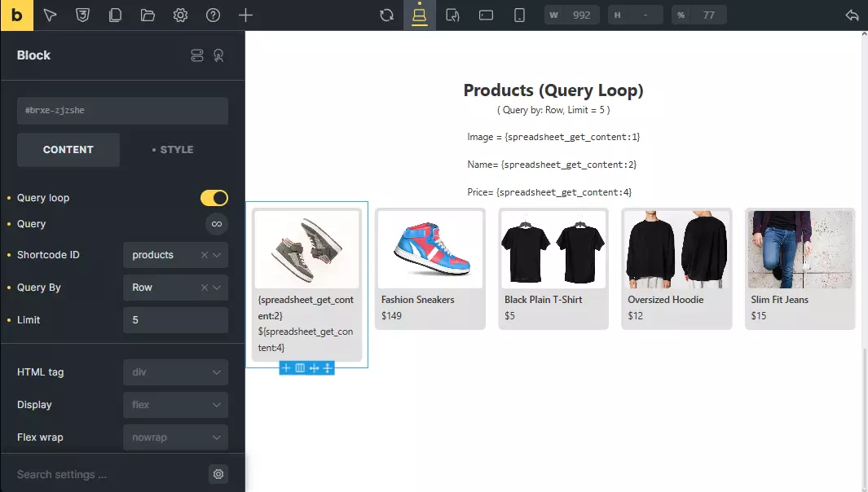This screenshot has width=868, height=492.
Task: Click the back arrow icon at top right
Action: click(x=852, y=15)
